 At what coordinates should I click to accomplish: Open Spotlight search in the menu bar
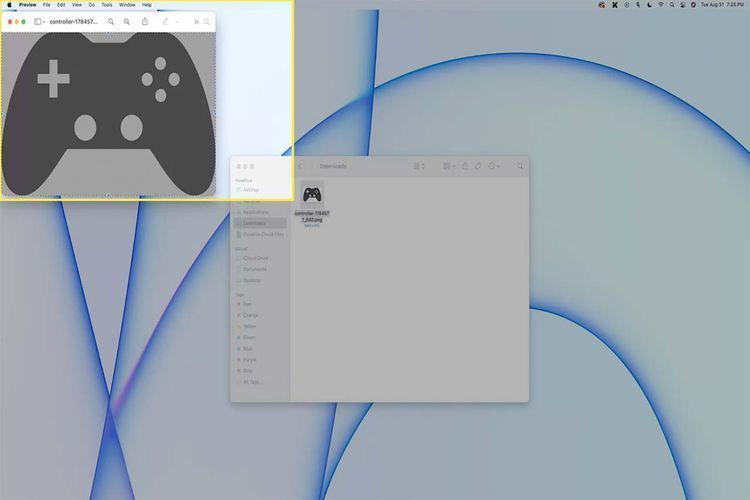point(672,5)
